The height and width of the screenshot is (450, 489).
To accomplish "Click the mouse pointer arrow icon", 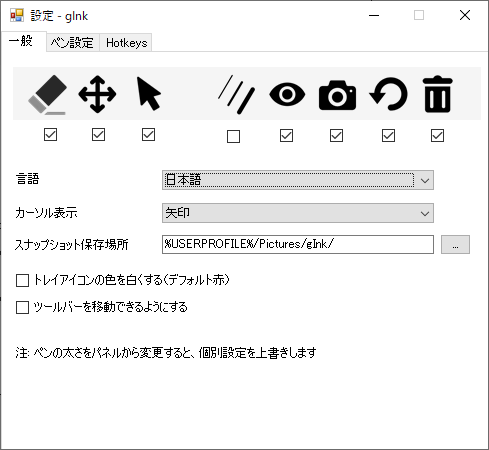I will pos(149,94).
